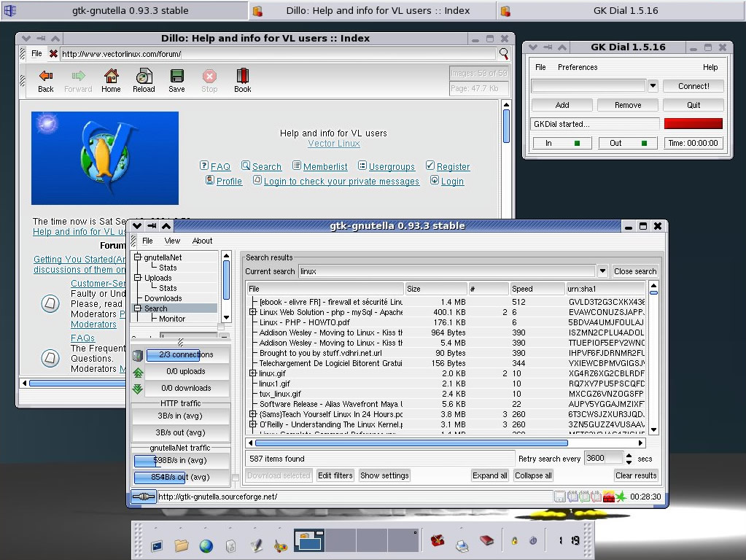The image size is (746, 560).
Task: Open the terminal icon in bottom panel
Action: [x=157, y=545]
